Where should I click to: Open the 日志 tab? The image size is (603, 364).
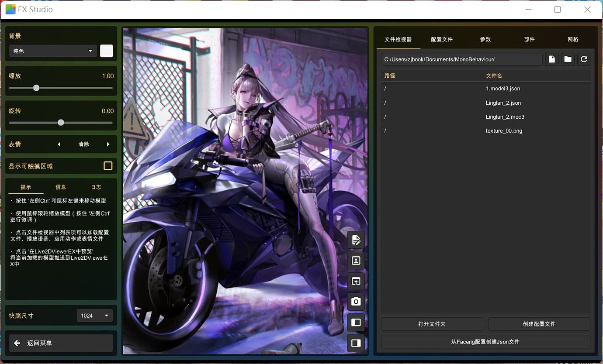click(x=96, y=187)
